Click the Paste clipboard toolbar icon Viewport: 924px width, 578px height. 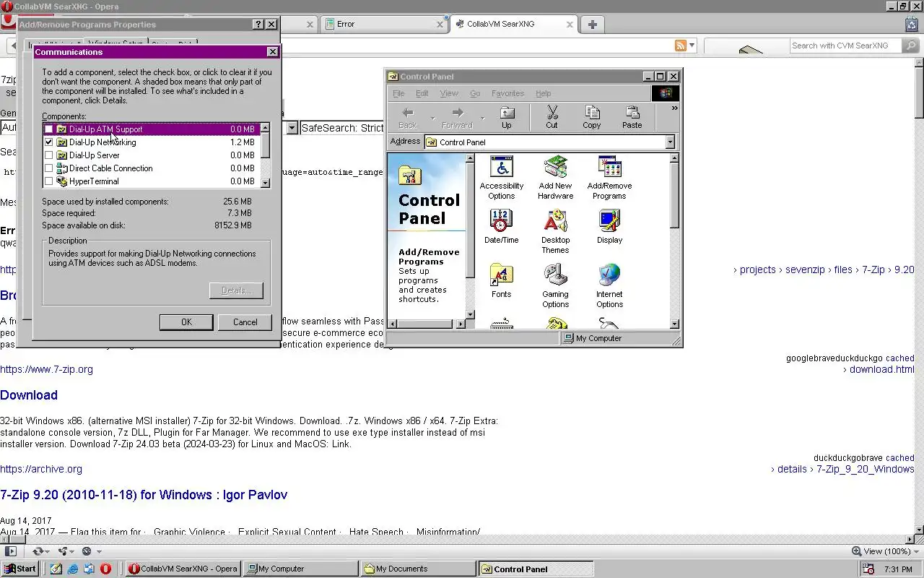(632, 117)
